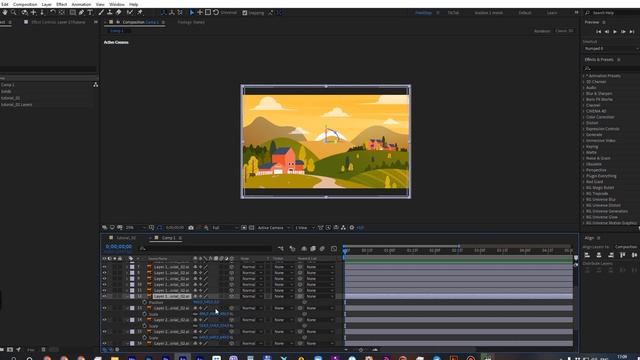The width and height of the screenshot is (640, 360).
Task: Select the Hand tool in toolbar
Action: [5, 13]
